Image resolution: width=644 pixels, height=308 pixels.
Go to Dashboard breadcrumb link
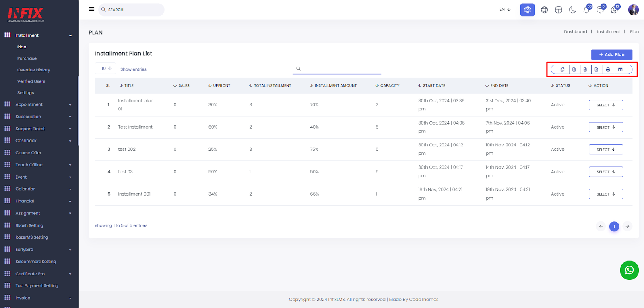575,32
